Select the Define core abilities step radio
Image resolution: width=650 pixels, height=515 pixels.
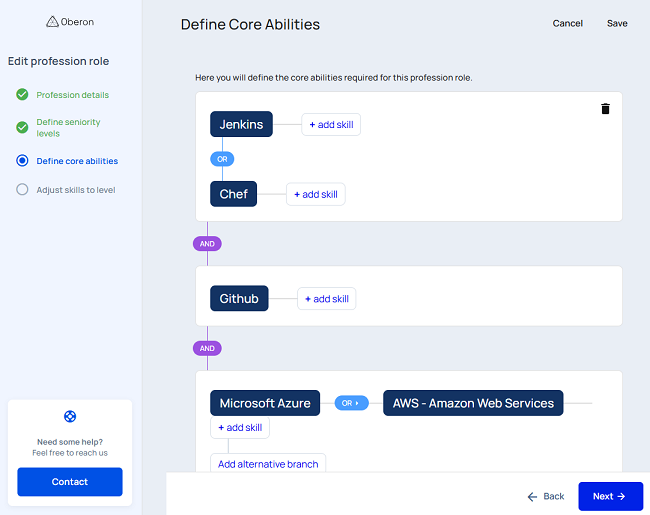[x=22, y=161]
